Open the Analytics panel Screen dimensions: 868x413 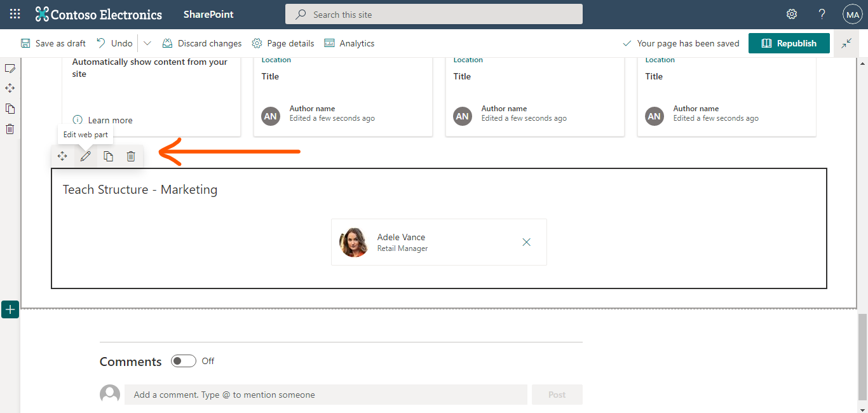[349, 43]
